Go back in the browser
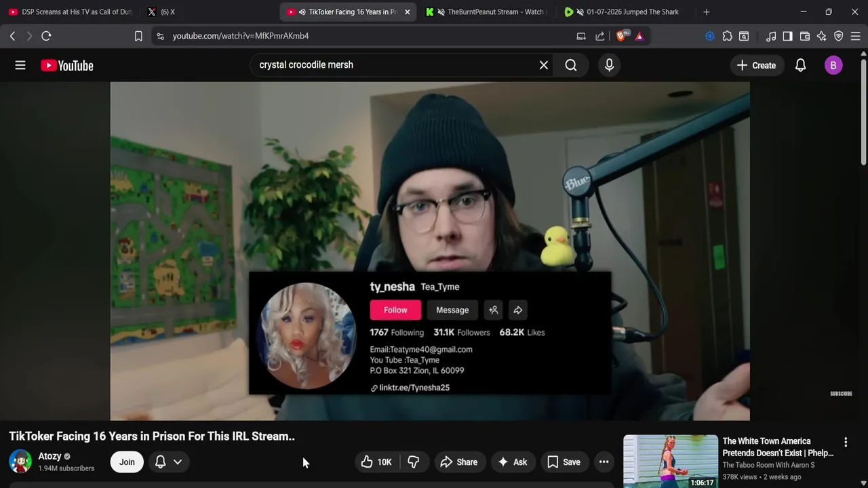This screenshot has height=488, width=868. click(x=12, y=36)
